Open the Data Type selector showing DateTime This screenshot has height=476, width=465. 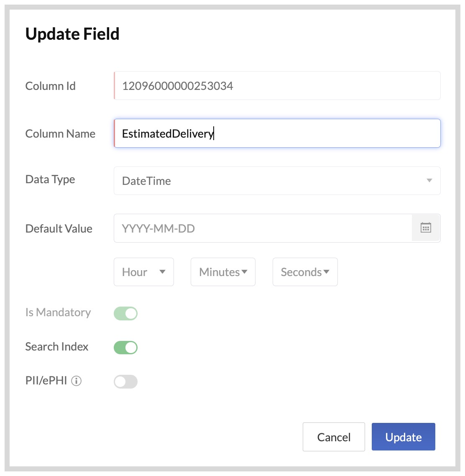click(277, 181)
